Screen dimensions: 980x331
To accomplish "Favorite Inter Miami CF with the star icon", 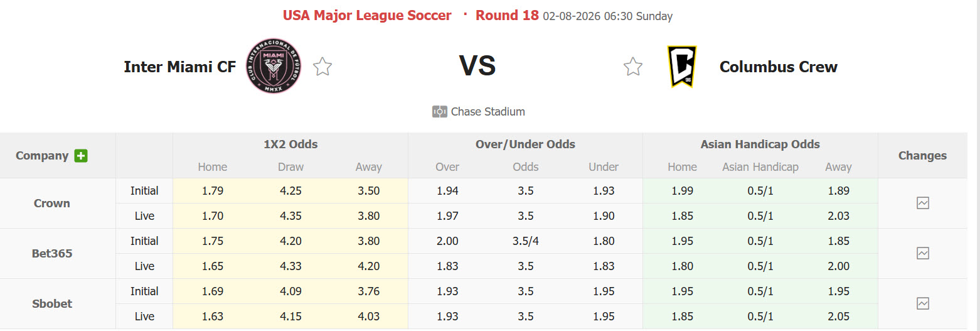I will tap(322, 67).
